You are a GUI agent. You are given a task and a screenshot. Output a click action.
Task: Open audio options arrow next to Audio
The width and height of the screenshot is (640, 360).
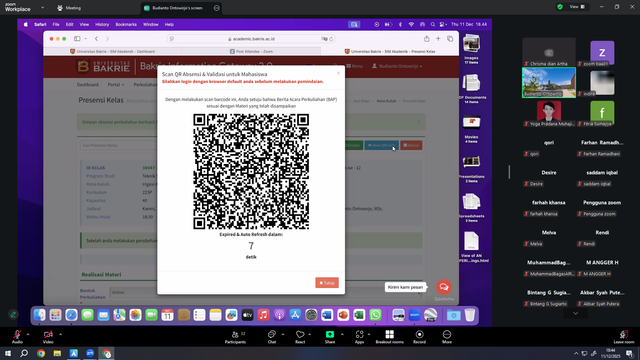click(x=28, y=334)
